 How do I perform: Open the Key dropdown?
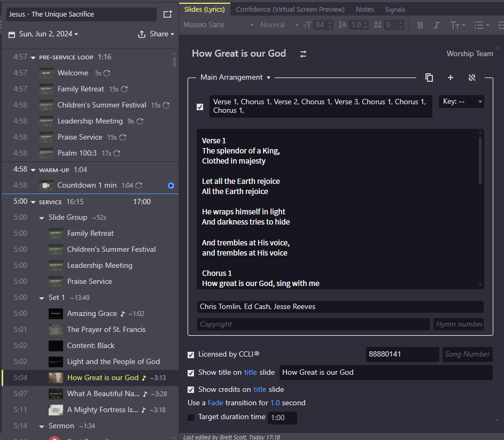pos(461,102)
